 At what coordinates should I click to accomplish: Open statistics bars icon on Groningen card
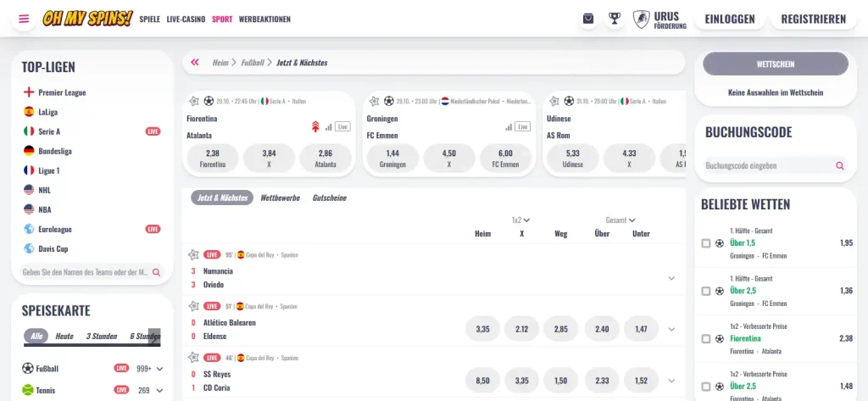point(509,127)
